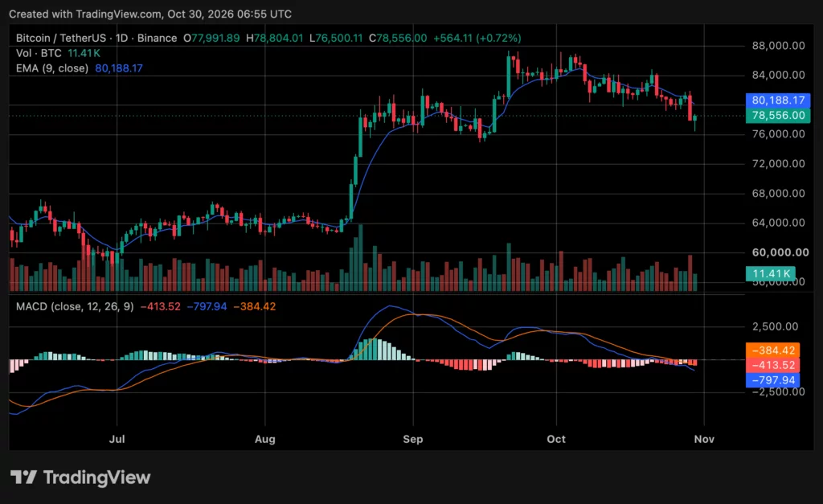This screenshot has width=823, height=504.
Task: Click the 'Bitcoin / TetherUS · 1D · Binance' title
Action: 96,39
